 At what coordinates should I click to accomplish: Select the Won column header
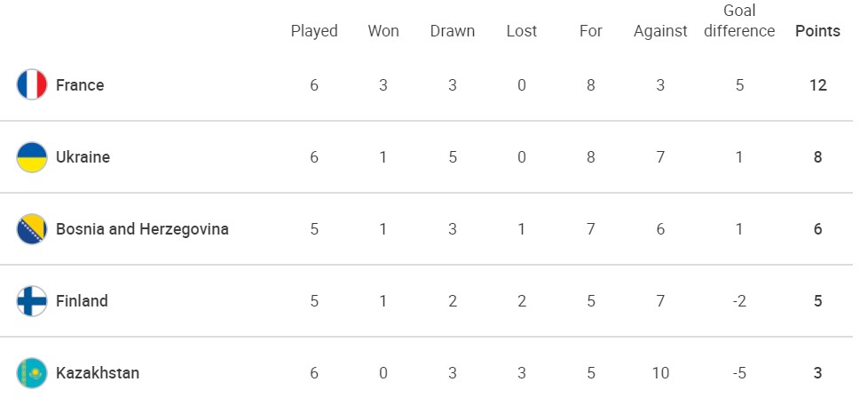point(383,31)
